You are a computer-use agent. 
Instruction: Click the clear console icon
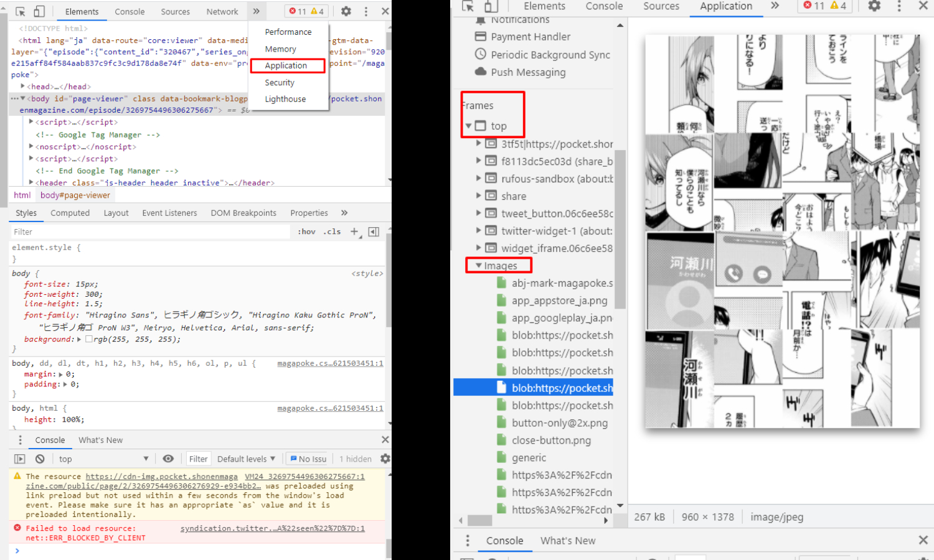[39, 459]
